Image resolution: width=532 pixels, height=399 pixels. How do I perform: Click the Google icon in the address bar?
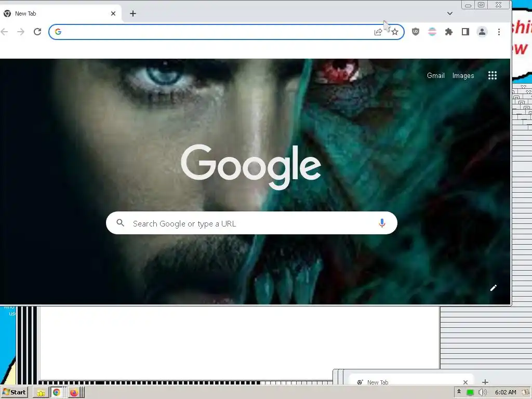coord(58,32)
